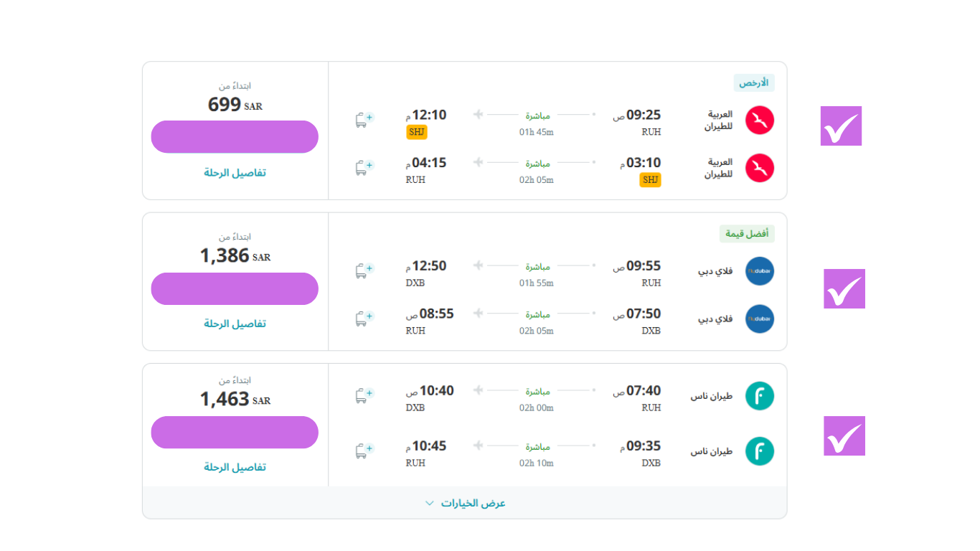Open تفاصيل الرحلة for the 699 SAR flight
The width and height of the screenshot is (980, 551).
tap(235, 173)
